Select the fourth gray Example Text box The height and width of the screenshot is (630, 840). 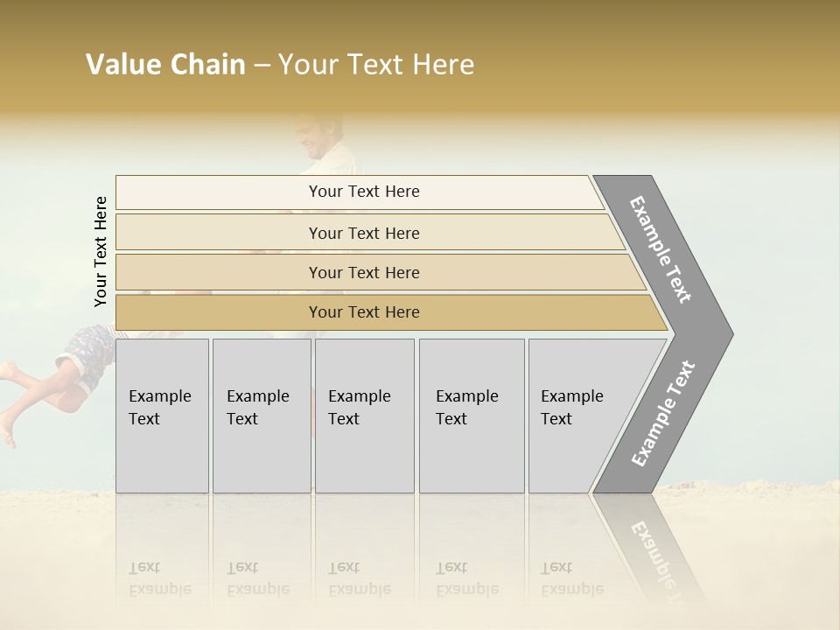pos(472,416)
